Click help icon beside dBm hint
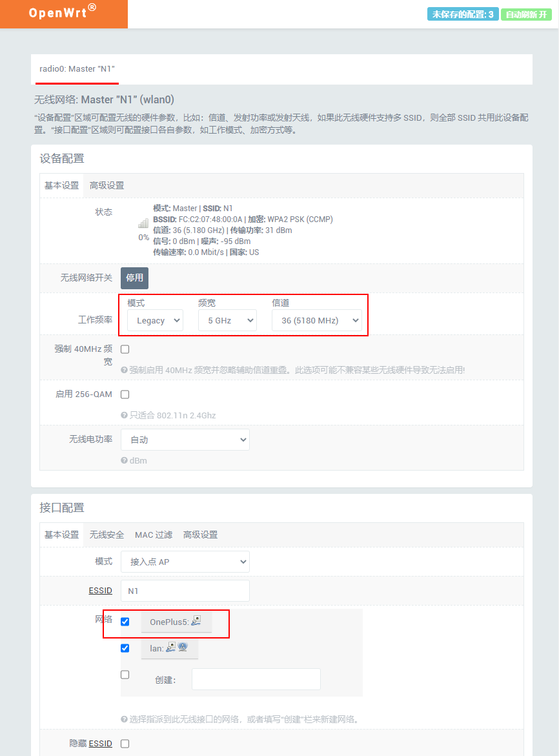Screen dimensions: 559x756 click(x=124, y=460)
